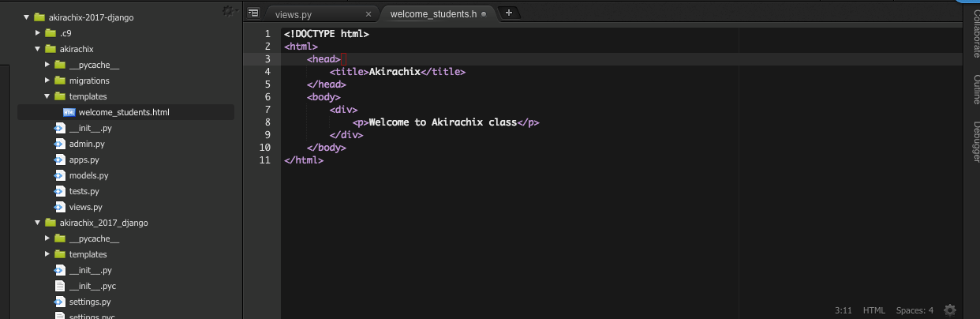Close the views.py tab
Viewport: 980px width, 319px height.
pos(368,14)
